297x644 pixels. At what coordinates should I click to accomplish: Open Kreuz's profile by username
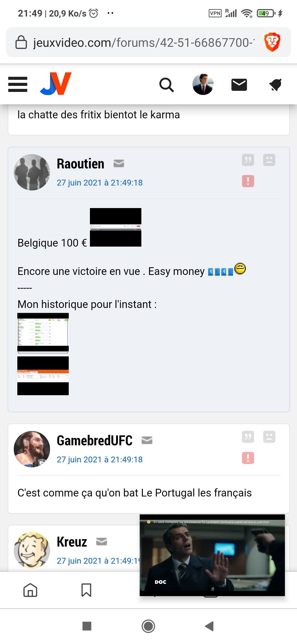(x=72, y=542)
